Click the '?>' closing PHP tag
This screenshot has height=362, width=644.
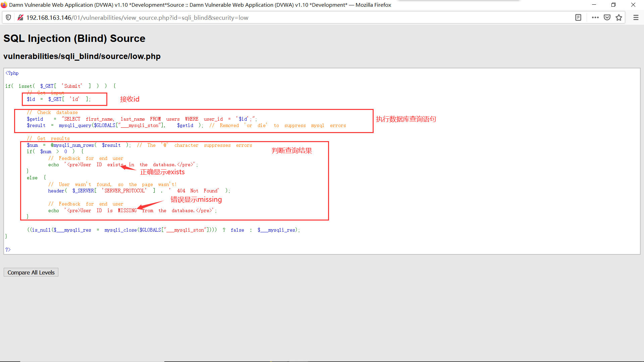8,249
